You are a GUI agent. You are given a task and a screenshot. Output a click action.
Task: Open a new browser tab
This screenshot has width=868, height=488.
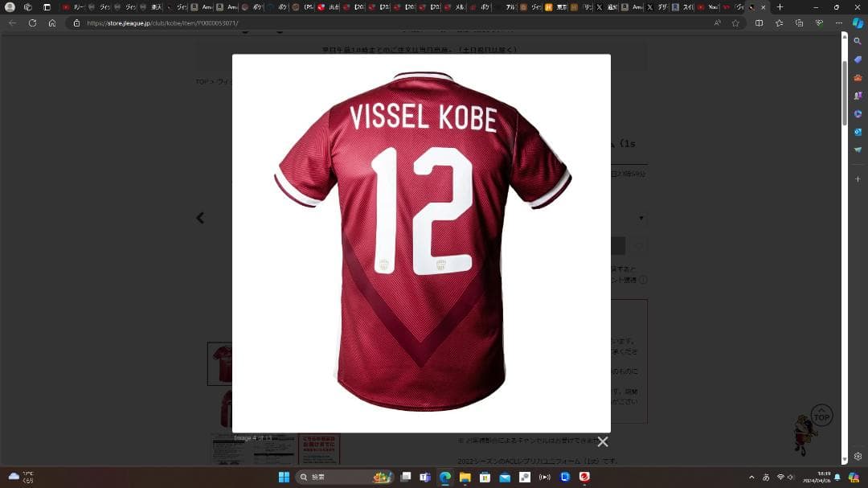[780, 7]
